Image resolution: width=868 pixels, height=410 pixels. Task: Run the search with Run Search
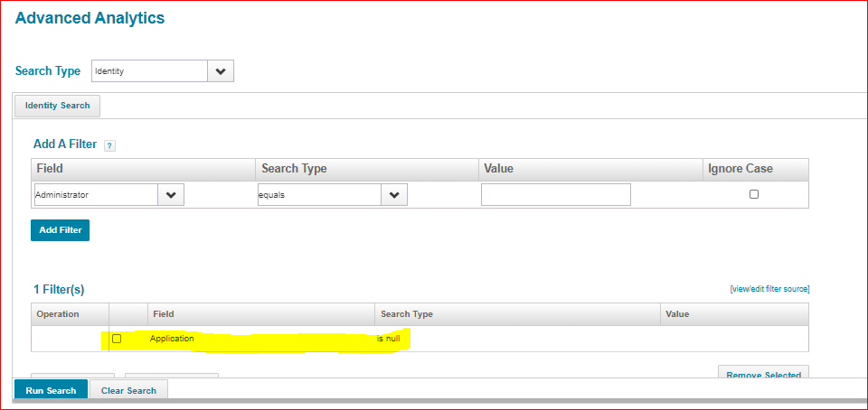[x=52, y=390]
